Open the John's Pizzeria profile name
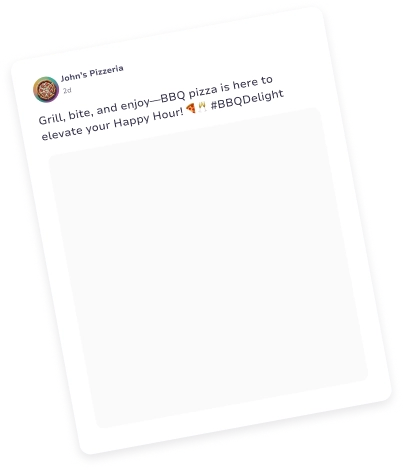This screenshot has width=403, height=470. (92, 73)
